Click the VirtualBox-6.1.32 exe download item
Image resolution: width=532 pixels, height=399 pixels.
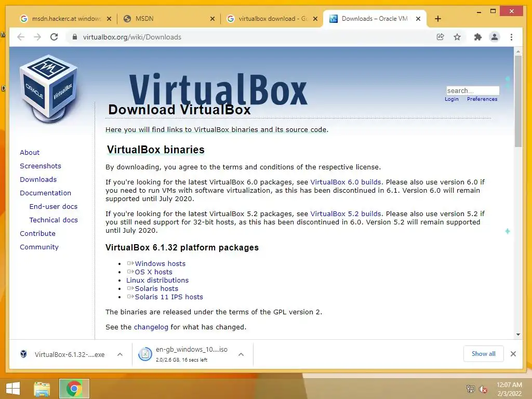pos(69,354)
